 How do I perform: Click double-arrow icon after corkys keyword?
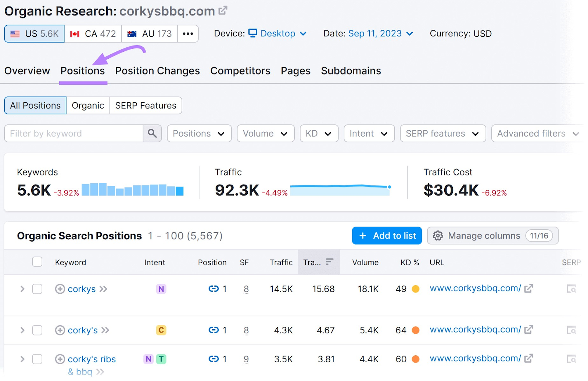(103, 289)
